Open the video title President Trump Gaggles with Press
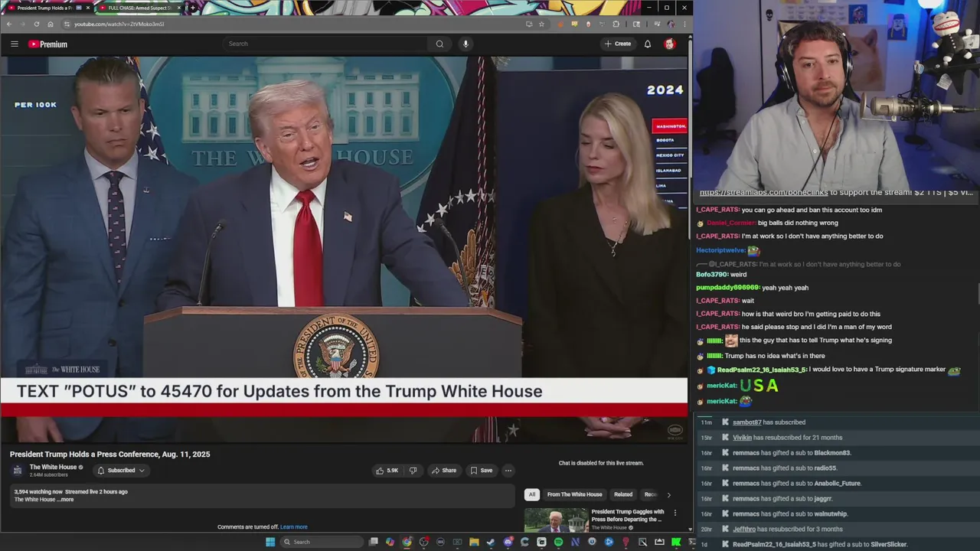 tap(628, 515)
